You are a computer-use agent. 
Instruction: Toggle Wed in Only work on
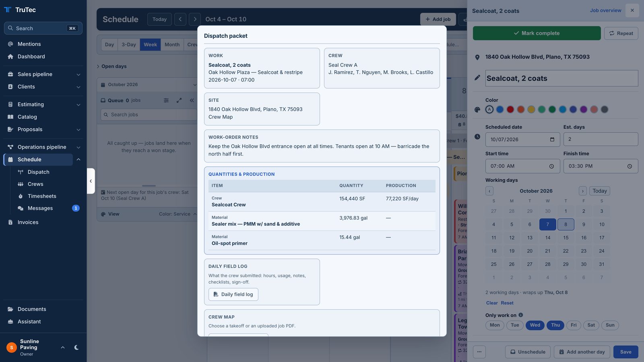(x=535, y=325)
